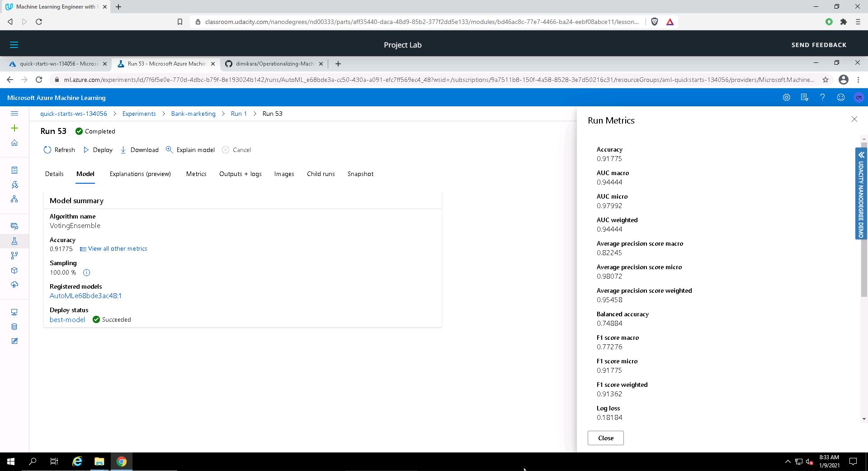Go to Run 1 breadcrumb
Screen dimensions: 868x471
tap(239, 114)
